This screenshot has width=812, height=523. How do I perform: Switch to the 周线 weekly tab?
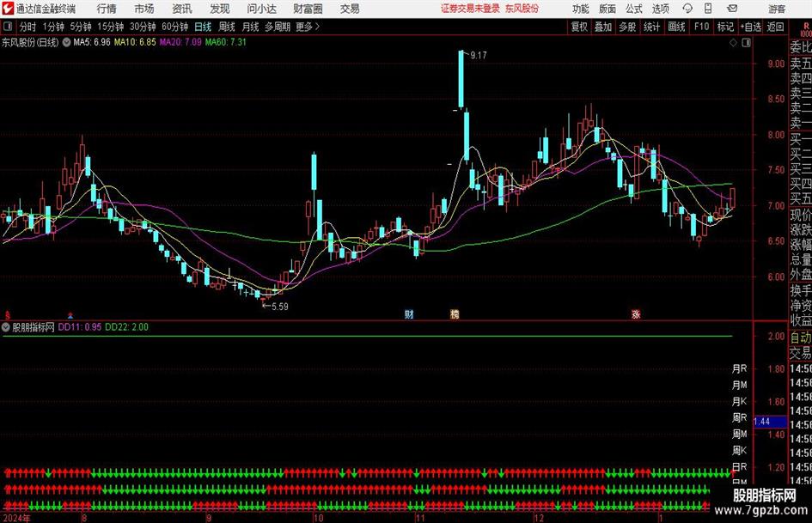pyautogui.click(x=227, y=27)
